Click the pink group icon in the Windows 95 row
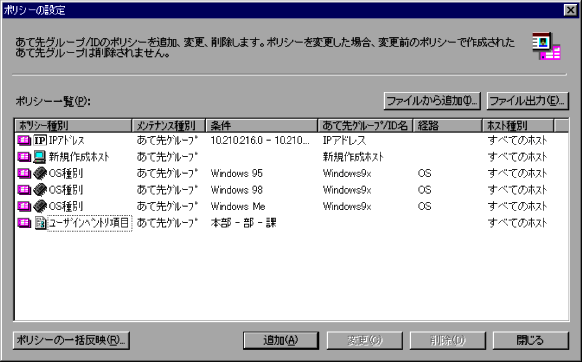Viewport: 582px width, 362px height. point(24,173)
